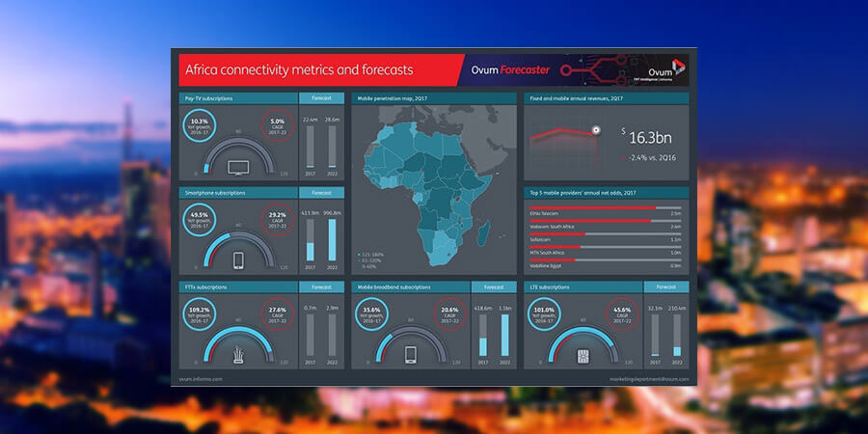Click the Mobile broadband subscriptions panel title

[x=395, y=286]
